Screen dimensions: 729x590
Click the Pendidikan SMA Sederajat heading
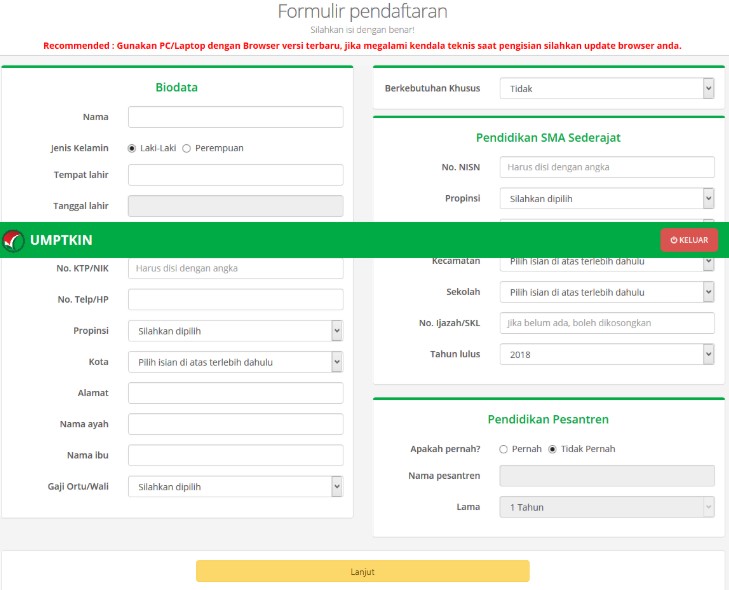pos(548,138)
